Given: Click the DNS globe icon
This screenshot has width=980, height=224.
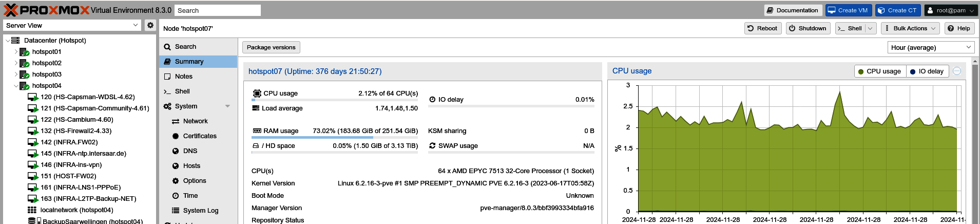Looking at the screenshot, I should pyautogui.click(x=176, y=151).
